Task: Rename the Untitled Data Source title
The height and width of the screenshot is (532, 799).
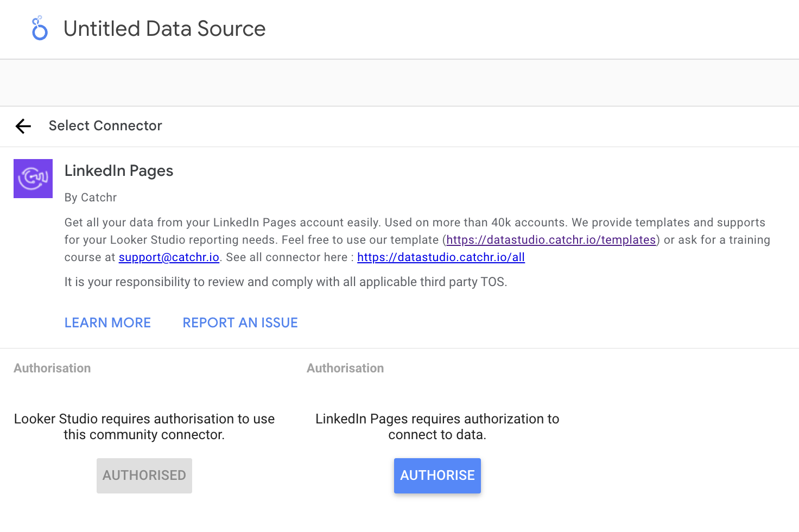Action: point(164,28)
